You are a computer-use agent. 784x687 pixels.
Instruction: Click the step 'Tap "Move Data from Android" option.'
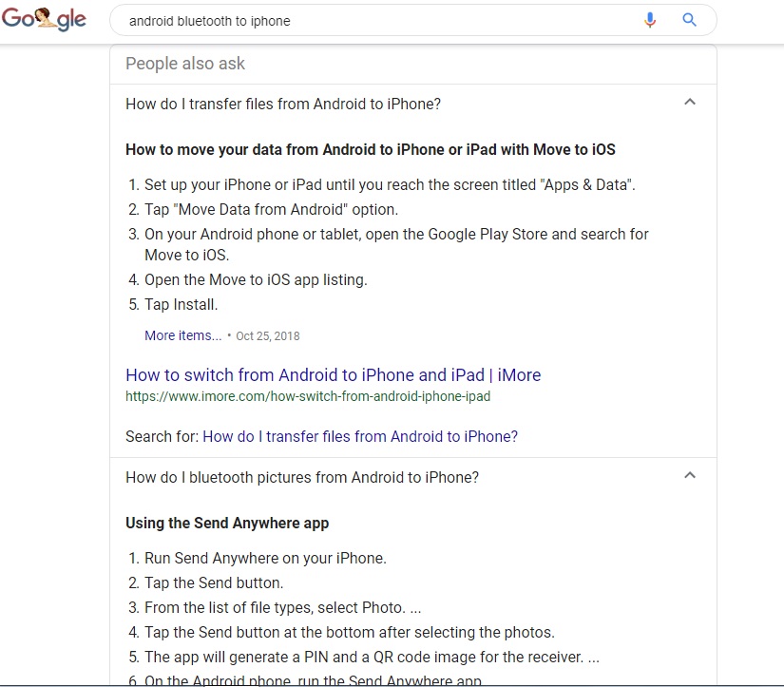pos(271,209)
